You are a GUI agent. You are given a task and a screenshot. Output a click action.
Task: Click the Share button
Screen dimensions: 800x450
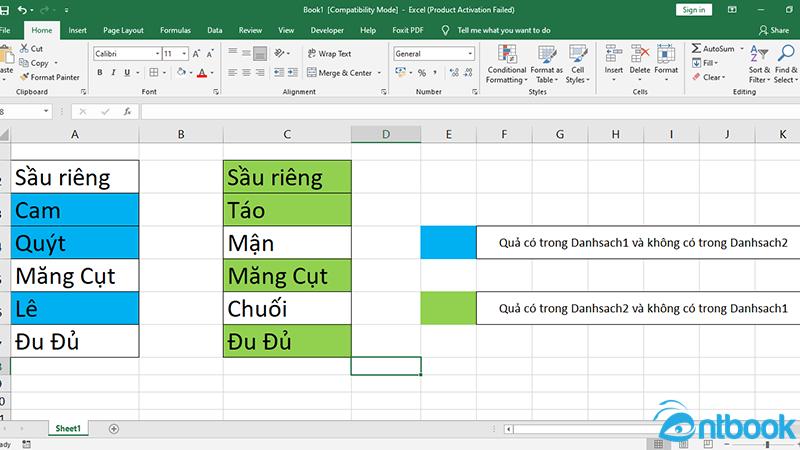774,30
